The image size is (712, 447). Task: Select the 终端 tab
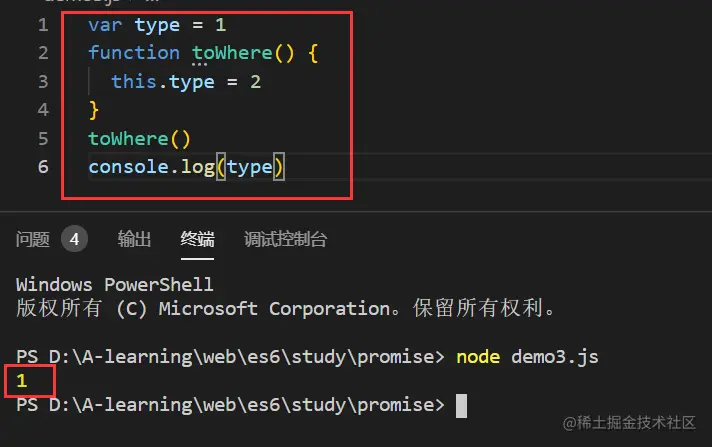pos(197,239)
